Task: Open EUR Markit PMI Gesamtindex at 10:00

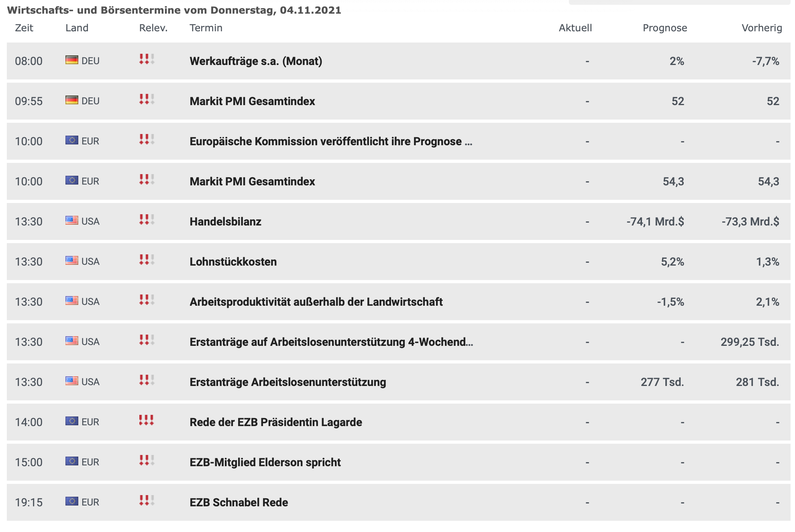Action: (x=252, y=181)
